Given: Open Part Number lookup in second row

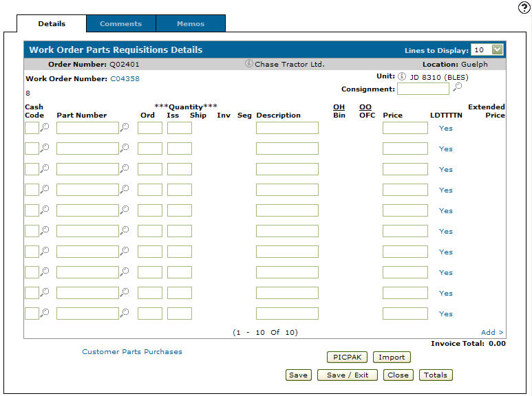Looking at the screenshot, I should point(125,148).
